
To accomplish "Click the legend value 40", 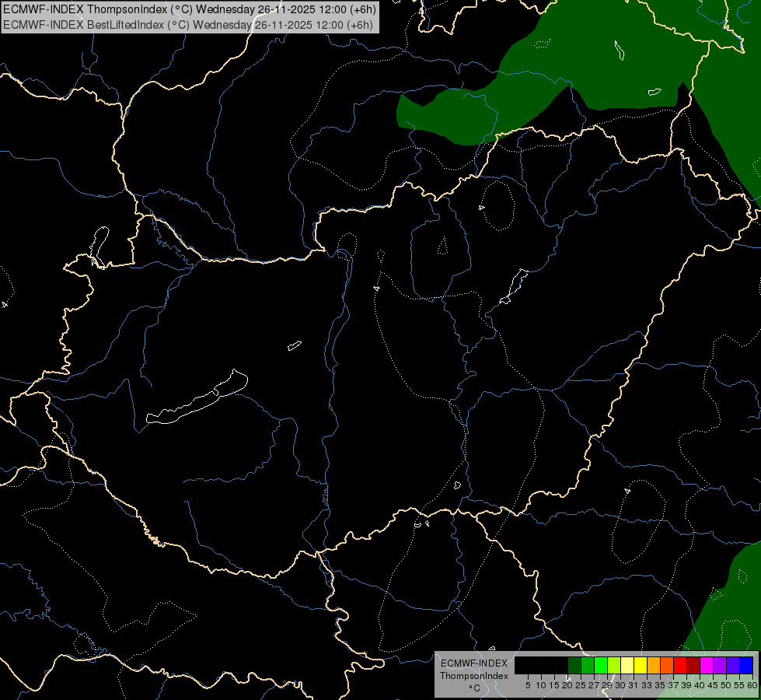I will click(x=700, y=685).
